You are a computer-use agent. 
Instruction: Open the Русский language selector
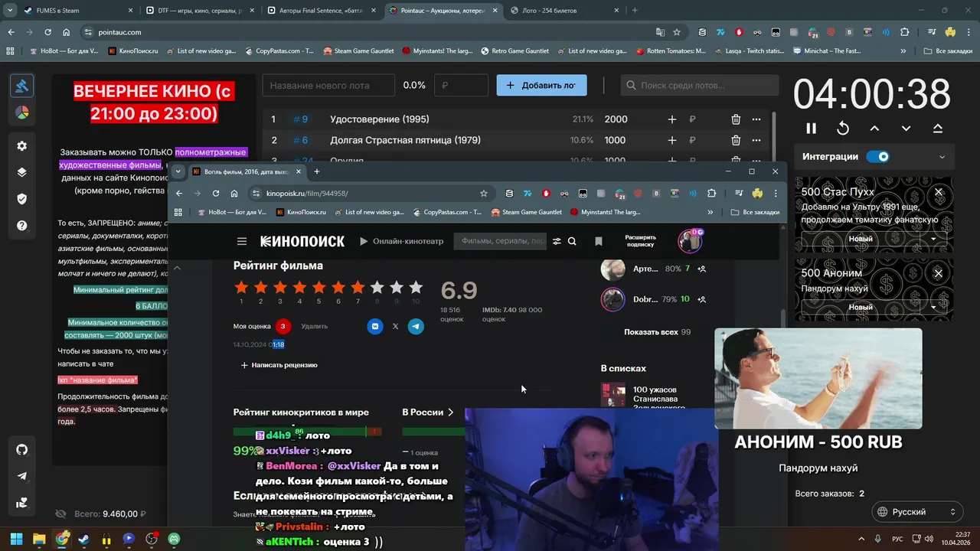(x=917, y=512)
